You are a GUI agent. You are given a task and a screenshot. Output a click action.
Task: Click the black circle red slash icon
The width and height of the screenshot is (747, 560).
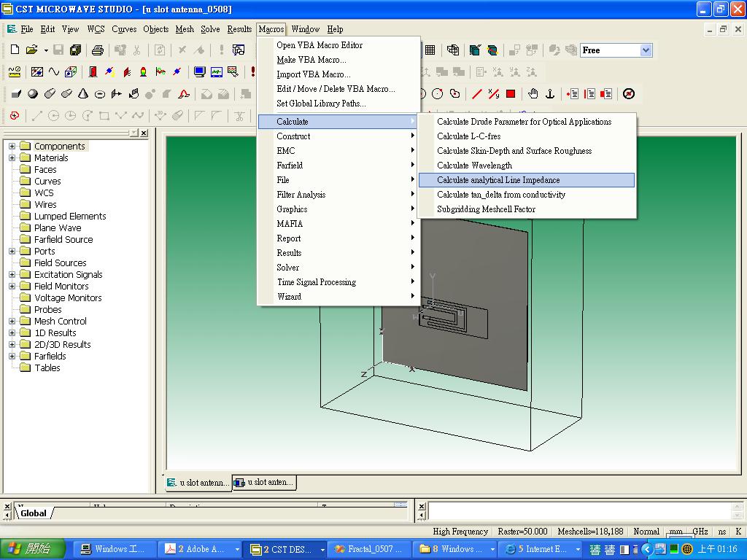629,94
